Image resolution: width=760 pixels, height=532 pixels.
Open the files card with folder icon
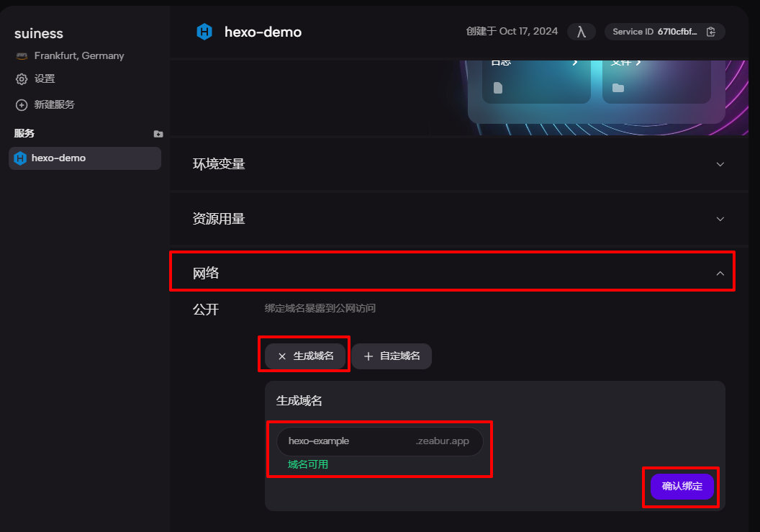[656, 81]
